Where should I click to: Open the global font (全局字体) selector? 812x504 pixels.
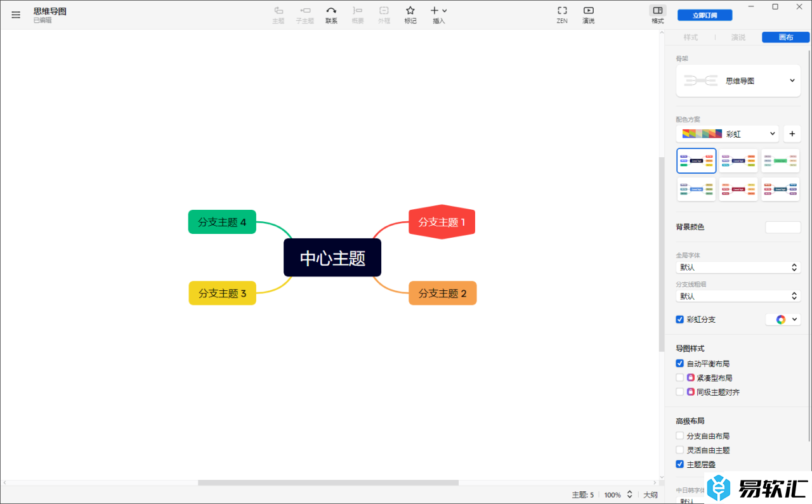(738, 268)
